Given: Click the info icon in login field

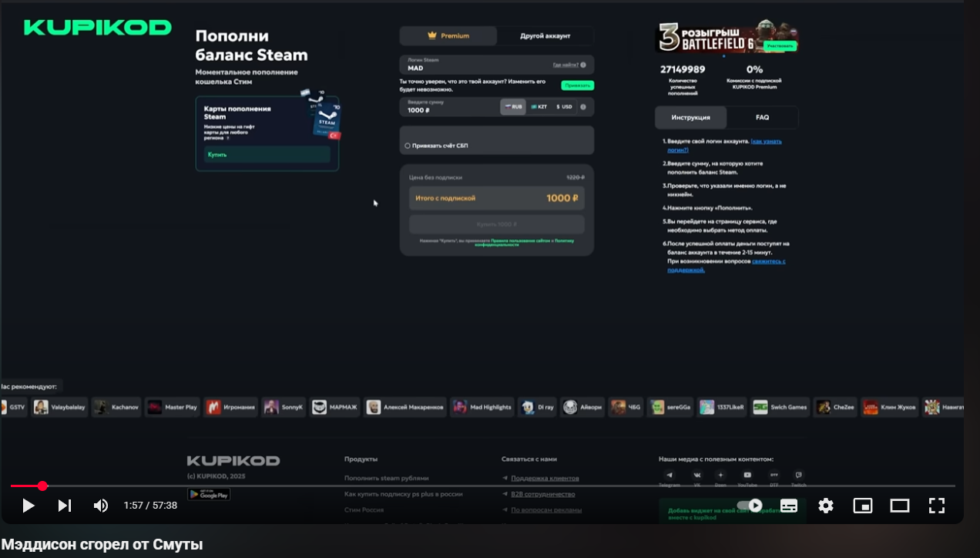Looking at the screenshot, I should pos(584,65).
